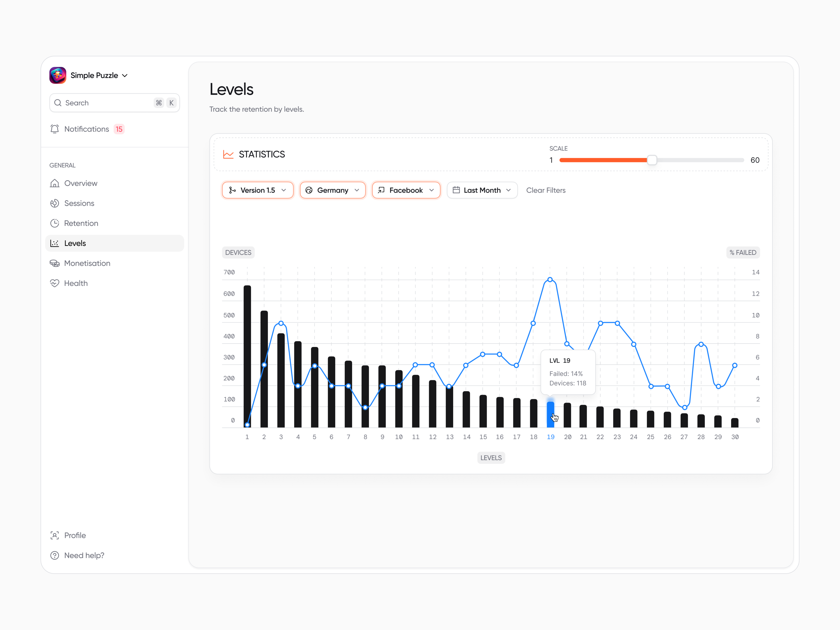Click the search magnifier icon
This screenshot has width=840, height=630.
point(58,103)
